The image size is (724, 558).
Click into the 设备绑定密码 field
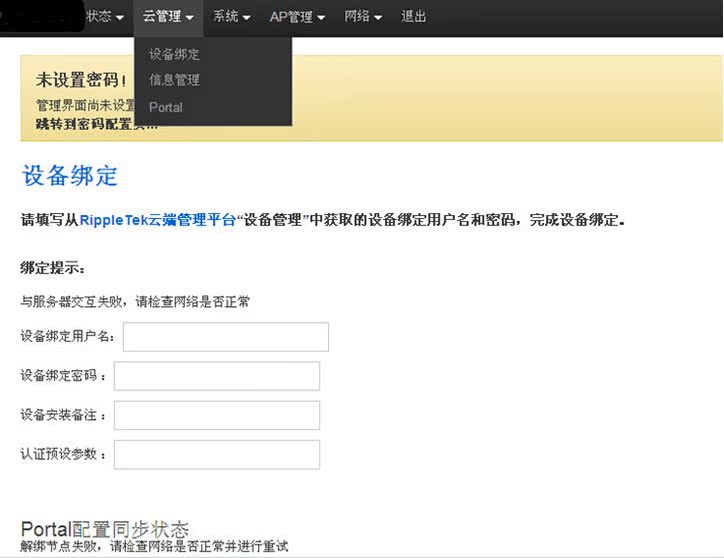(217, 376)
